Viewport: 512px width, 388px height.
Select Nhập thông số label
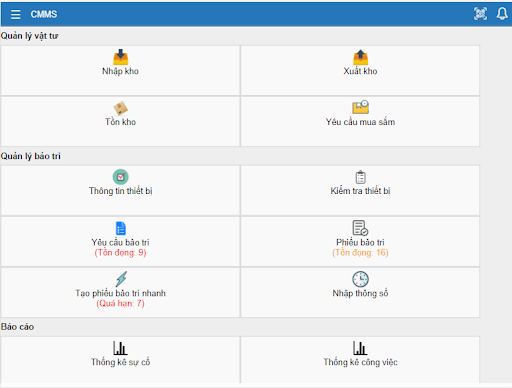[360, 293]
